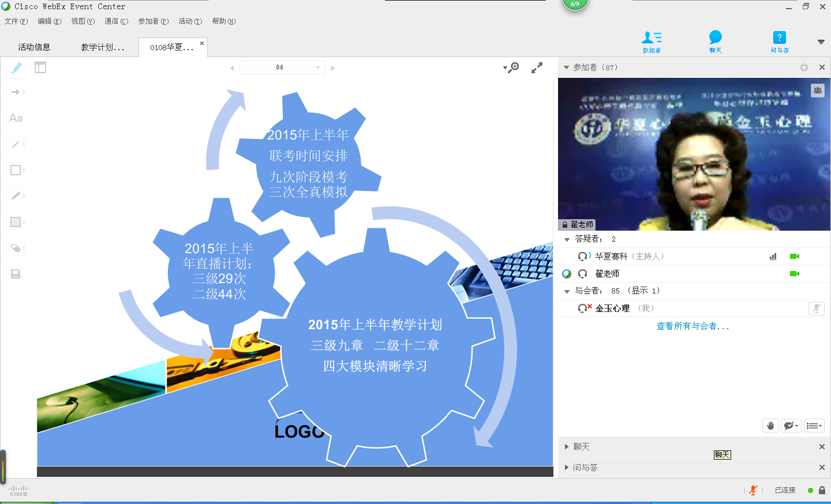Click the headset icon next to 翟老师
Image resolution: width=831 pixels, height=504 pixels.
(x=583, y=274)
